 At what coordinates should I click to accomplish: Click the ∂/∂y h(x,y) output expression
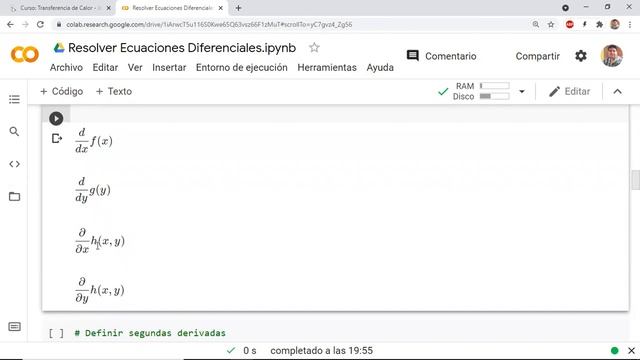coord(100,290)
